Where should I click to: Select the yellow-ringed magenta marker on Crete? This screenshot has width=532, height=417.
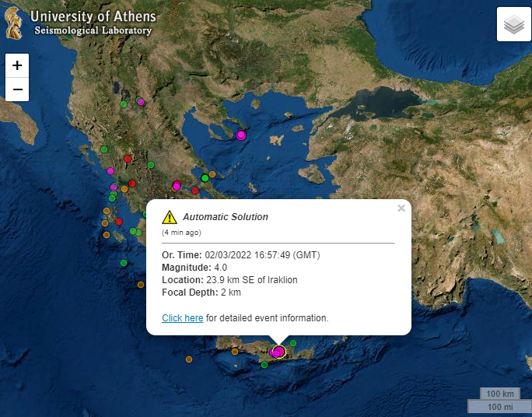coord(279,352)
